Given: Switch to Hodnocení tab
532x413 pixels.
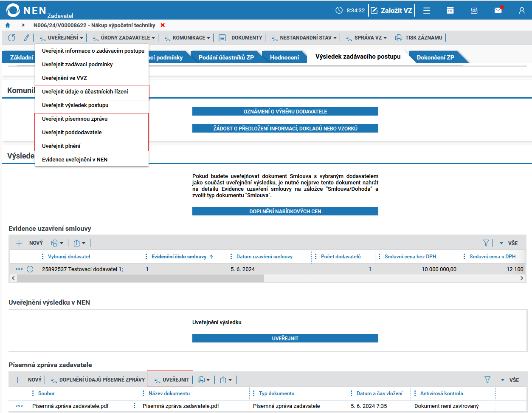Looking at the screenshot, I should tap(284, 57).
